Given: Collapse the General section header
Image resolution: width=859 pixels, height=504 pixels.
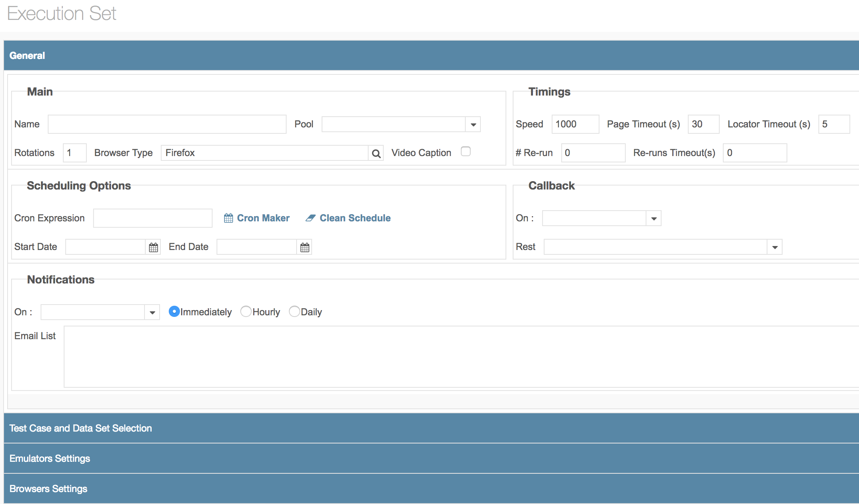Looking at the screenshot, I should point(27,55).
